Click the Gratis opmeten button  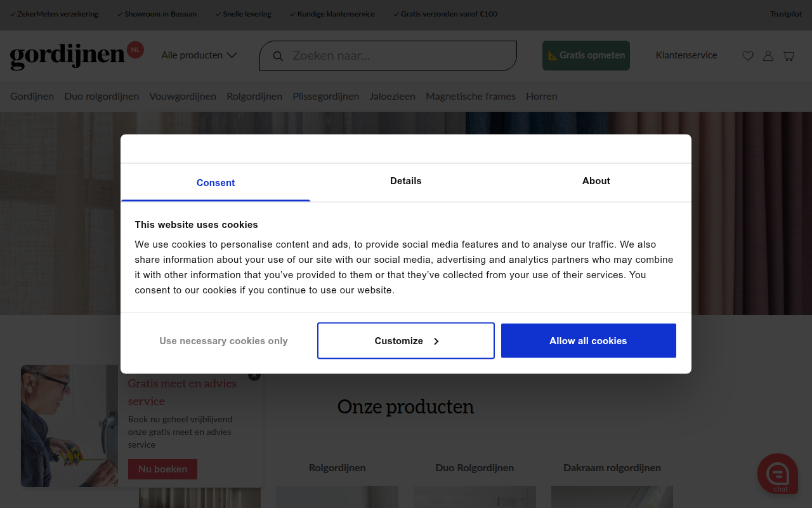click(x=586, y=55)
